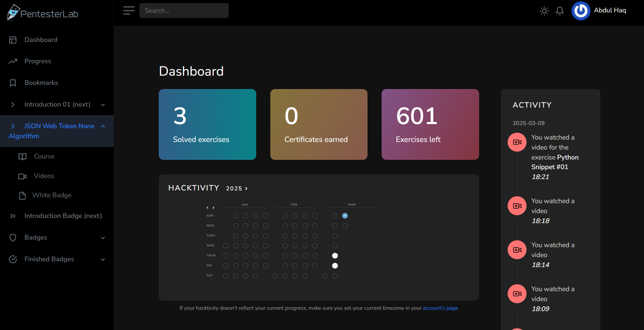This screenshot has height=330, width=644.
Task: Click the FEB month label
Action: pos(294,205)
